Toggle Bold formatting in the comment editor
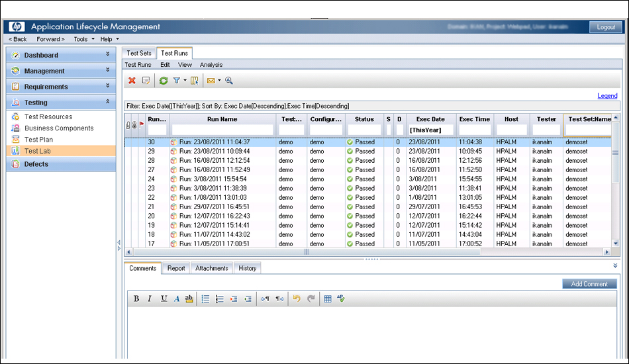This screenshot has width=629, height=364. pyautogui.click(x=136, y=298)
